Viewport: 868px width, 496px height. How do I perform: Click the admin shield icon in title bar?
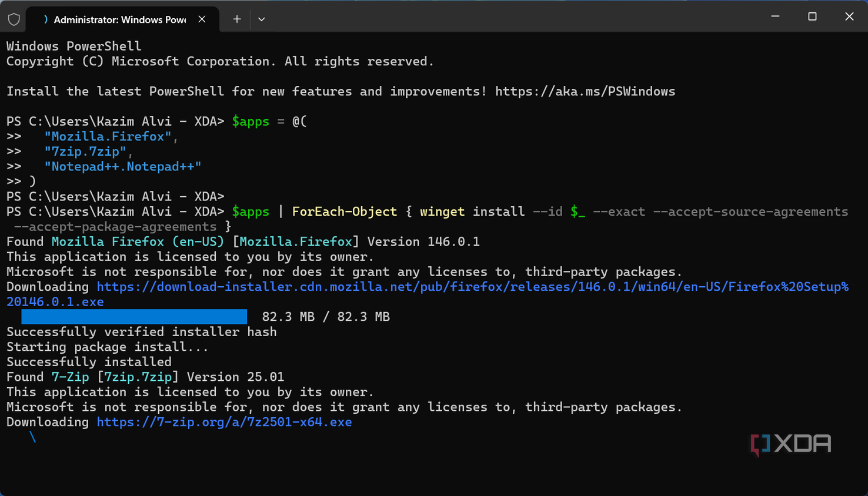click(14, 19)
